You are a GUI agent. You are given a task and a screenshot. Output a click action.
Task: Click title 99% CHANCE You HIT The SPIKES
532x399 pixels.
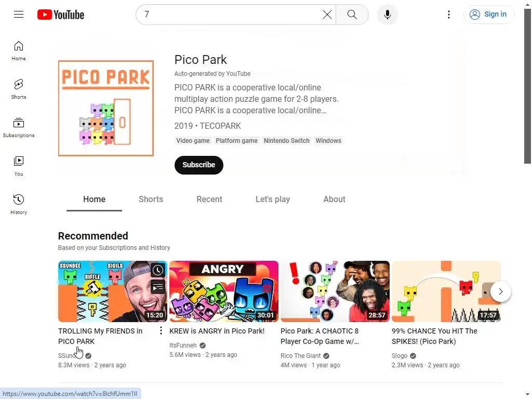click(x=434, y=336)
